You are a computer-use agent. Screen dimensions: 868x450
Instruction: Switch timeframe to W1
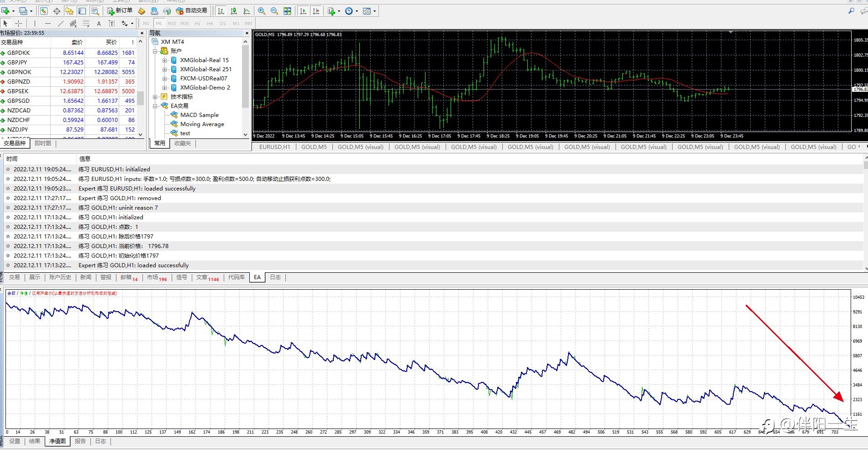click(236, 23)
